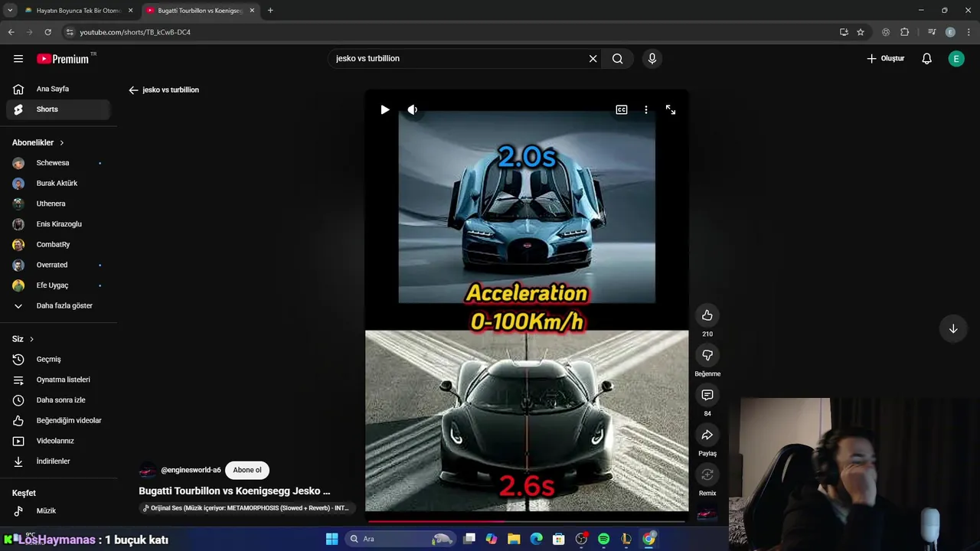Click Oluştur create button
Image resolution: width=980 pixels, height=551 pixels.
click(886, 59)
